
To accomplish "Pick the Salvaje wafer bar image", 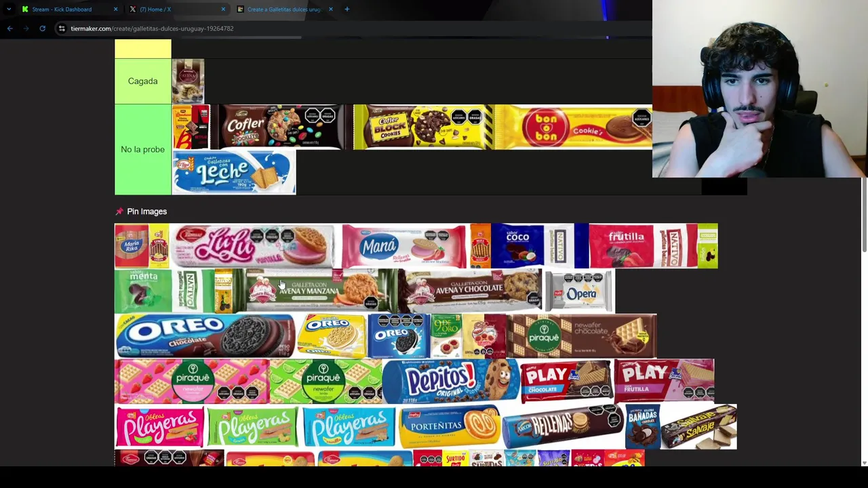I will (699, 427).
